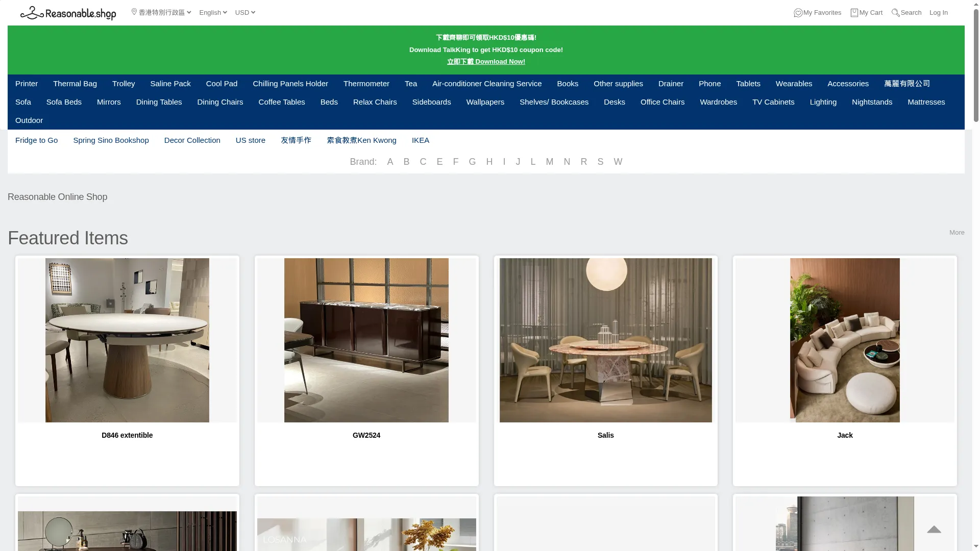Open the More featured items link
This screenshot has height=551, width=980.
[x=957, y=233]
